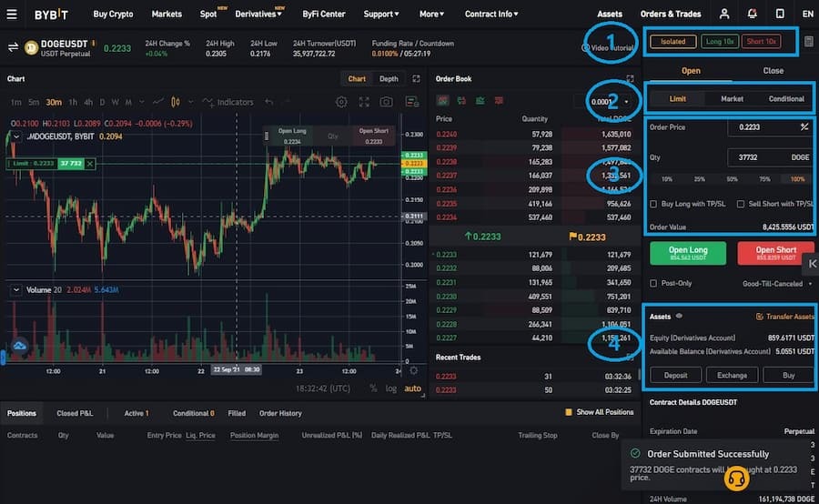Screen dimensions: 819x504
Task: Open the notifications bell
Action: tap(753, 15)
